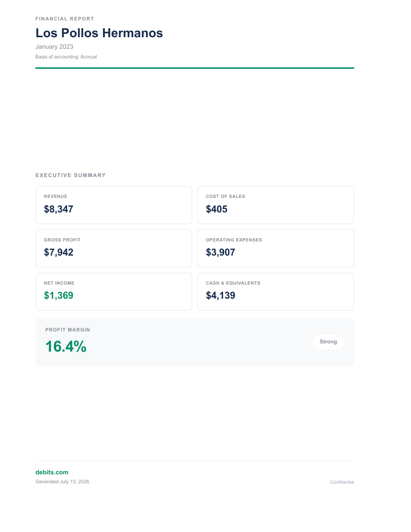Click the Cost of Sales $405 card
The height and width of the screenshot is (532, 411).
pos(276,205)
